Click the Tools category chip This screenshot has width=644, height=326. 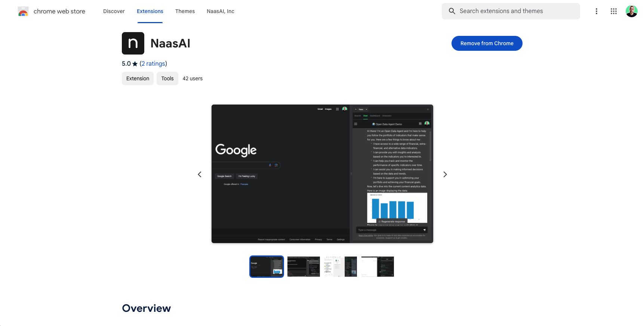click(x=167, y=78)
